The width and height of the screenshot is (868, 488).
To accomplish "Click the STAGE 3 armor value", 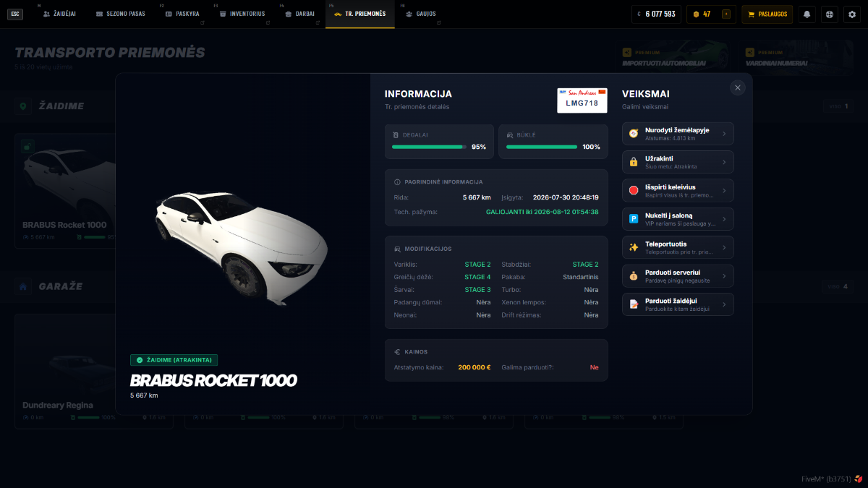I will [x=477, y=290].
